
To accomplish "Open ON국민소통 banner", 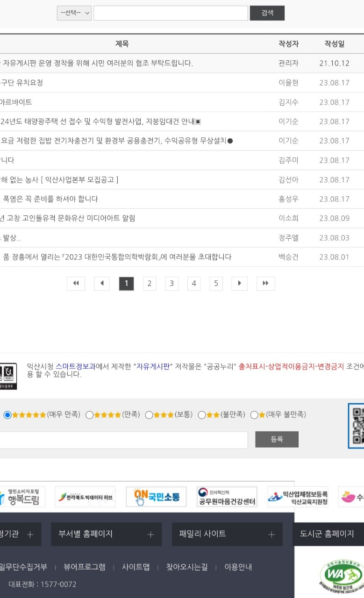I will tap(156, 497).
